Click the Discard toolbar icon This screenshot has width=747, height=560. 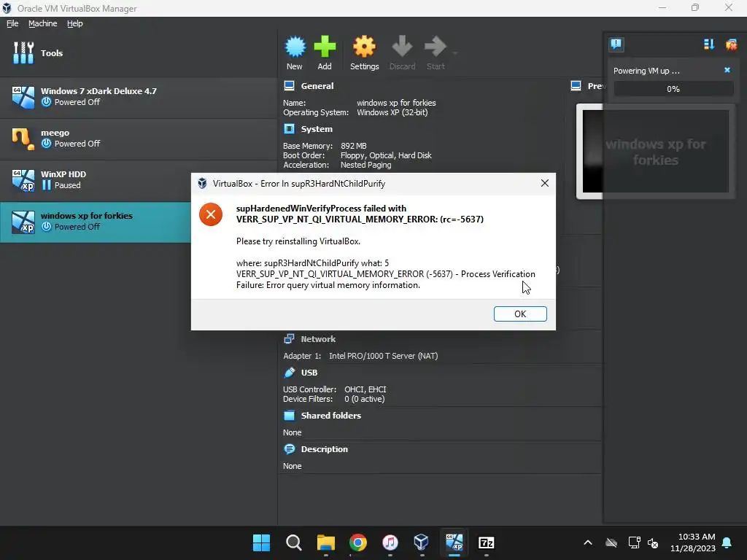(x=402, y=47)
